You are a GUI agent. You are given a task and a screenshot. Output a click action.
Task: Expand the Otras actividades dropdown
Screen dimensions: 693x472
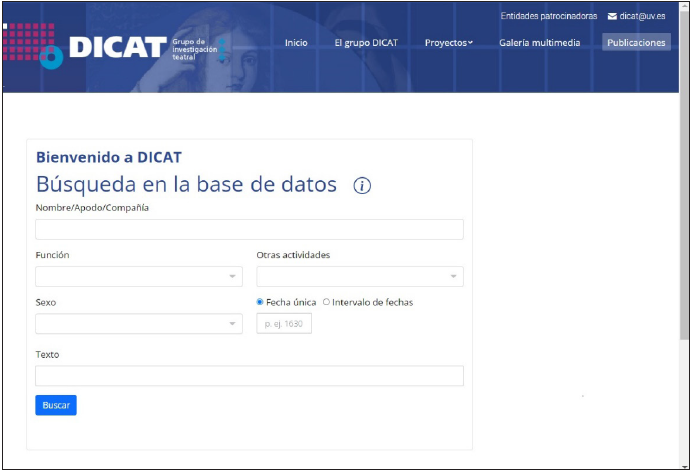(x=359, y=277)
